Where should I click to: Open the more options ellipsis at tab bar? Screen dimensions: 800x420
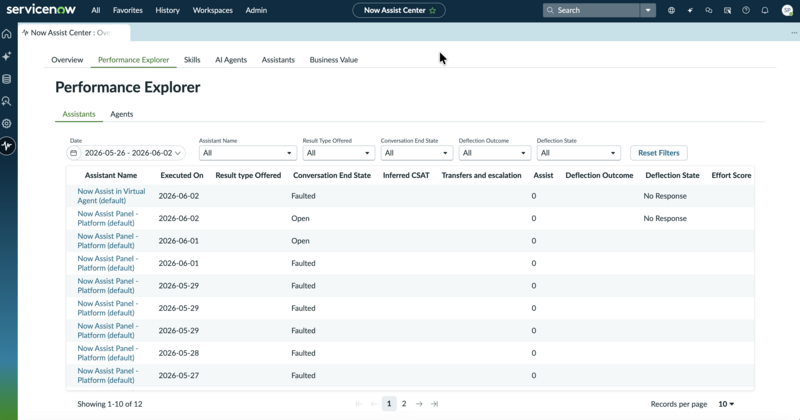point(794,33)
